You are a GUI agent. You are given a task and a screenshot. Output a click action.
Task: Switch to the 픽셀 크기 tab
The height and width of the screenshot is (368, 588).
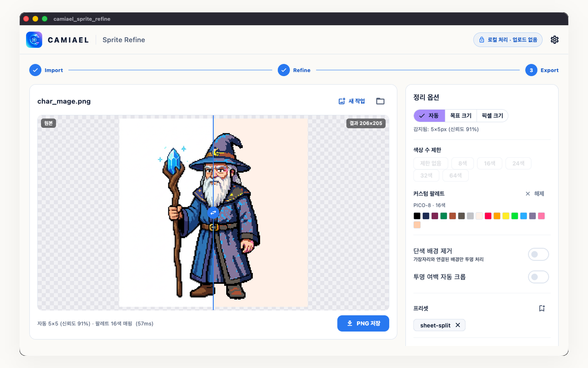tap(492, 116)
